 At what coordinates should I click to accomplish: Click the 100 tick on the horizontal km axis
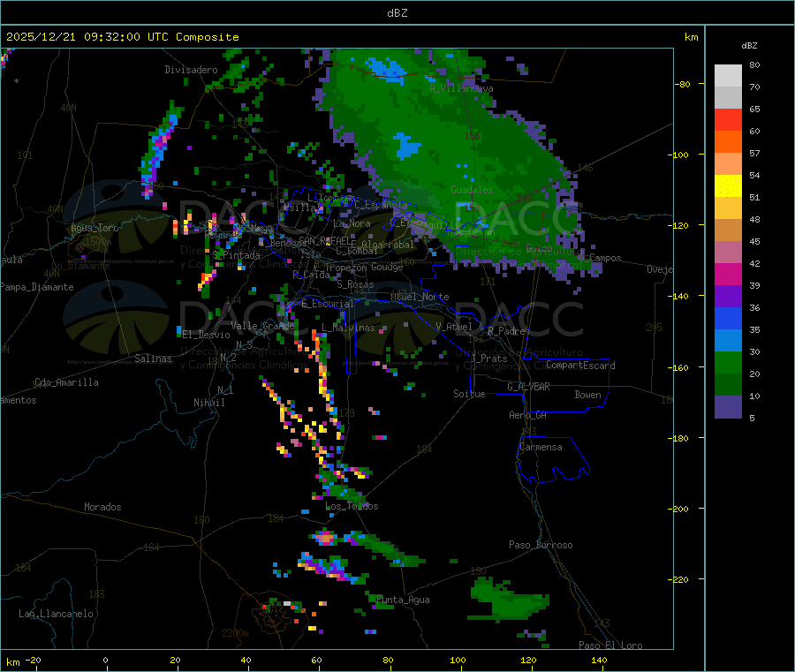click(x=458, y=660)
